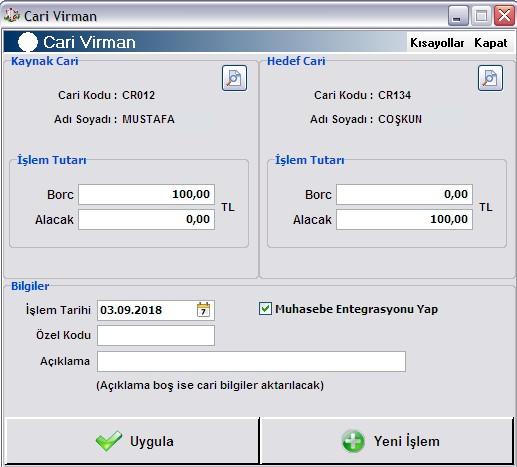Focus the Hedef Cari Borc amount field
This screenshot has width=517, height=467.
click(x=404, y=194)
